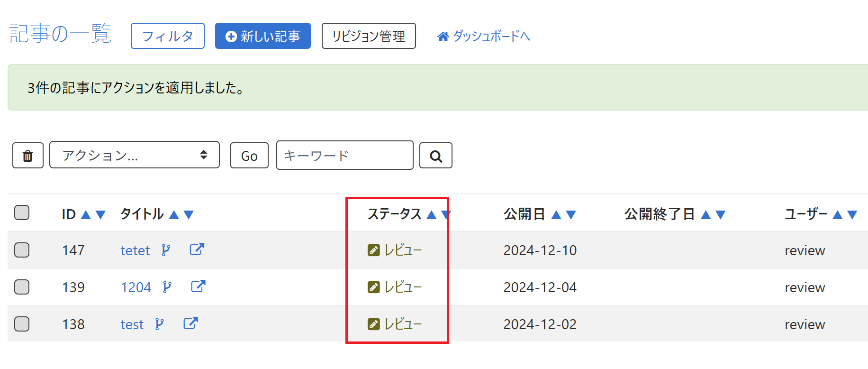This screenshot has height=369, width=868.
Task: Click review pencil icon in row 147
Action: click(374, 250)
